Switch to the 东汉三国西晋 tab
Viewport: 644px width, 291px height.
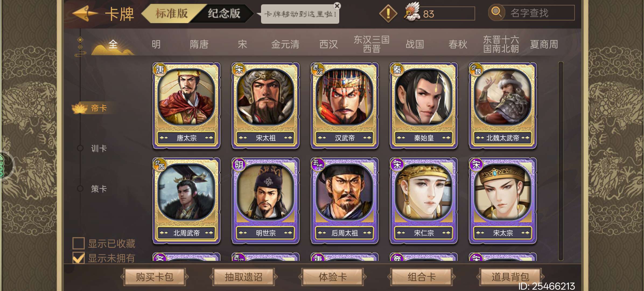372,44
